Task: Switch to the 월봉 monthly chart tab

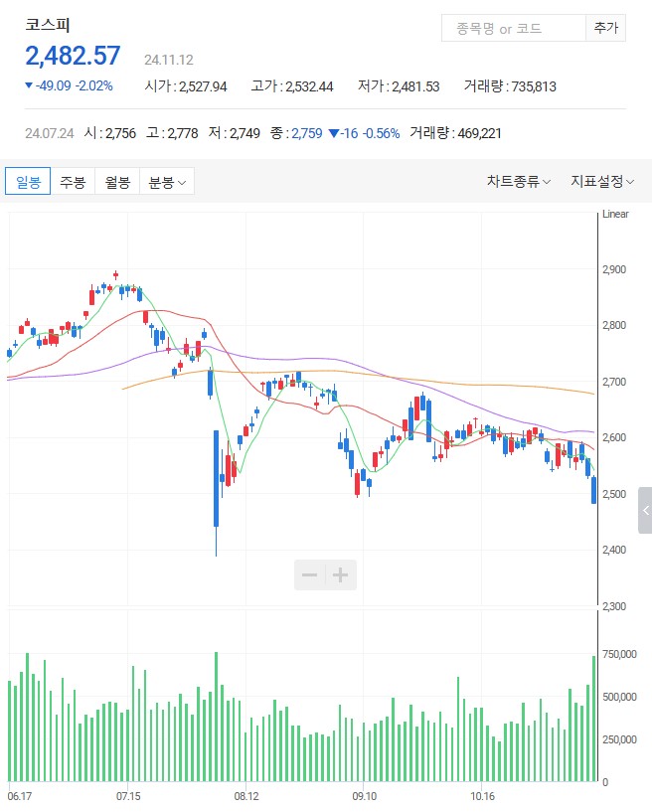Action: pos(116,182)
